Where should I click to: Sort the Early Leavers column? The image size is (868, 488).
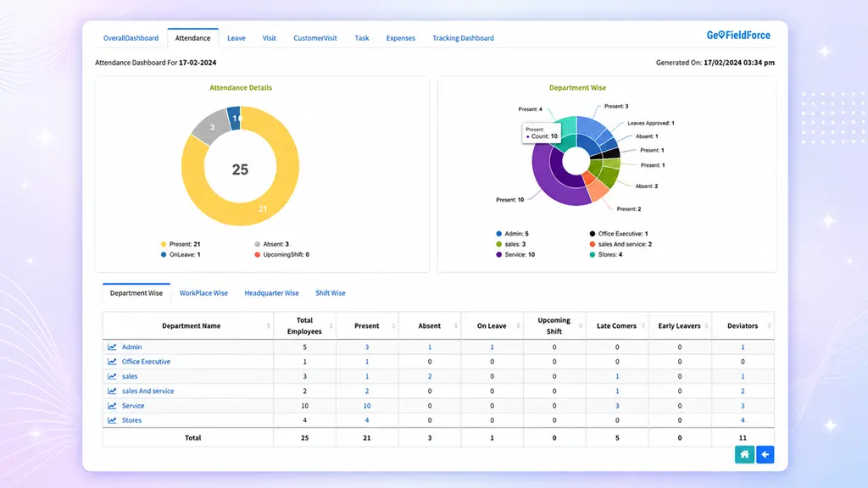(706, 326)
